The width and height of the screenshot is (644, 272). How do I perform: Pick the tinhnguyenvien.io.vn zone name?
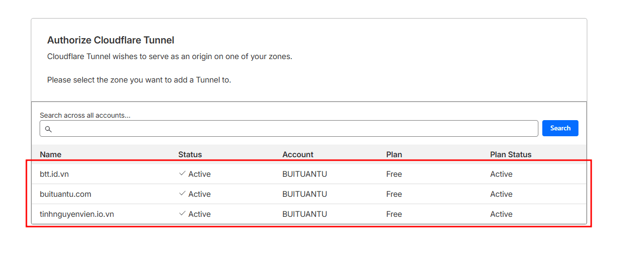click(77, 214)
